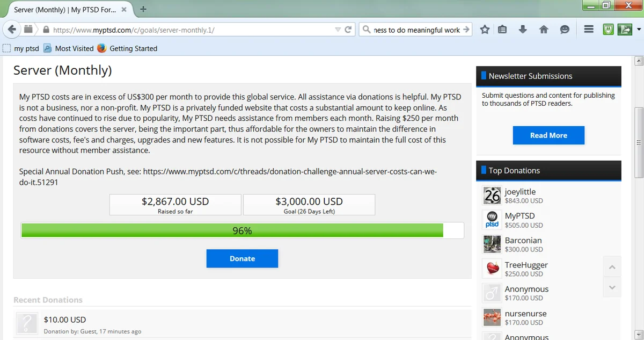Click 'Donation by: Guest, 17 minutes ago' text
Viewport: 644px width, 340px height.
coord(92,331)
